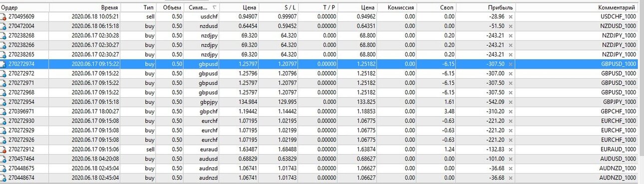
Task: Click the order icon for 270495609
Action: pyautogui.click(x=3, y=16)
